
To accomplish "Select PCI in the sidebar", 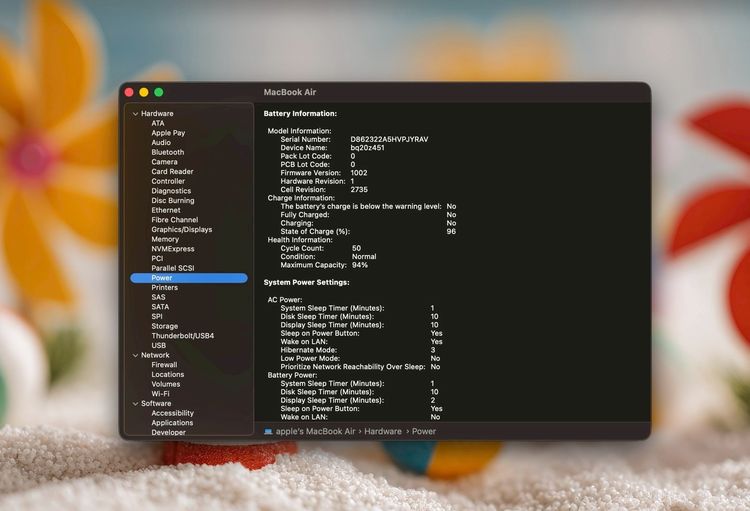I will (x=157, y=258).
